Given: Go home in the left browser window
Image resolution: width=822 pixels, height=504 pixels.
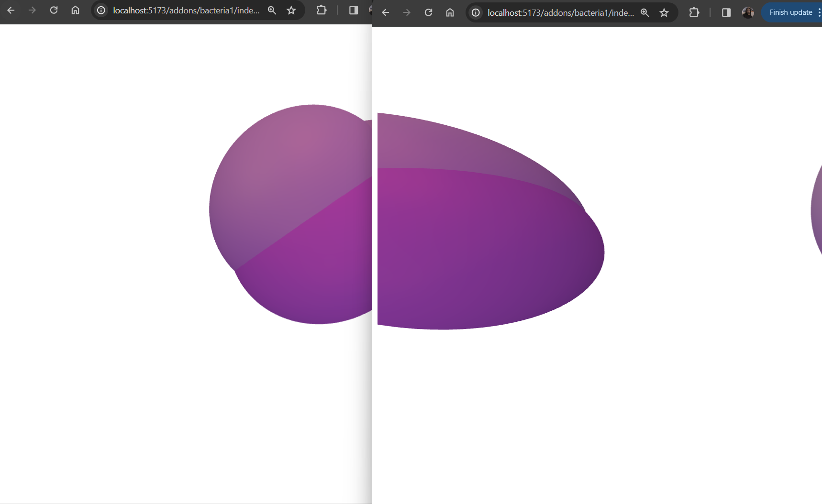Looking at the screenshot, I should pyautogui.click(x=75, y=10).
